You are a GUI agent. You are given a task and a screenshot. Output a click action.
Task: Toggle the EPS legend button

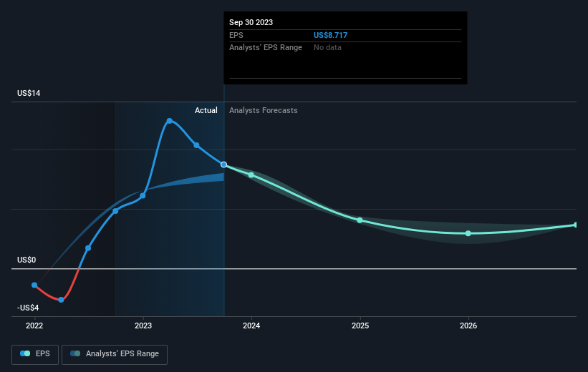35,354
